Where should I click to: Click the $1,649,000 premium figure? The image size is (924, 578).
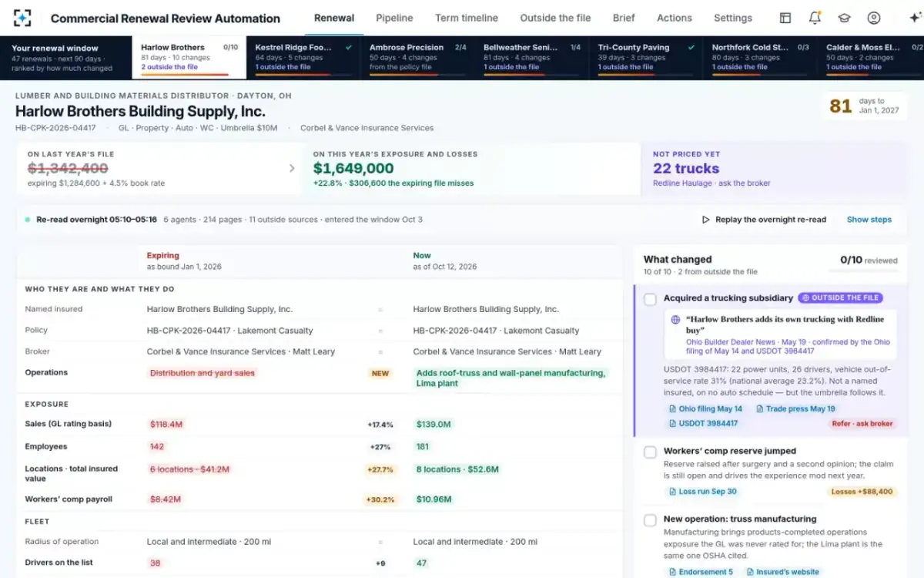(353, 168)
